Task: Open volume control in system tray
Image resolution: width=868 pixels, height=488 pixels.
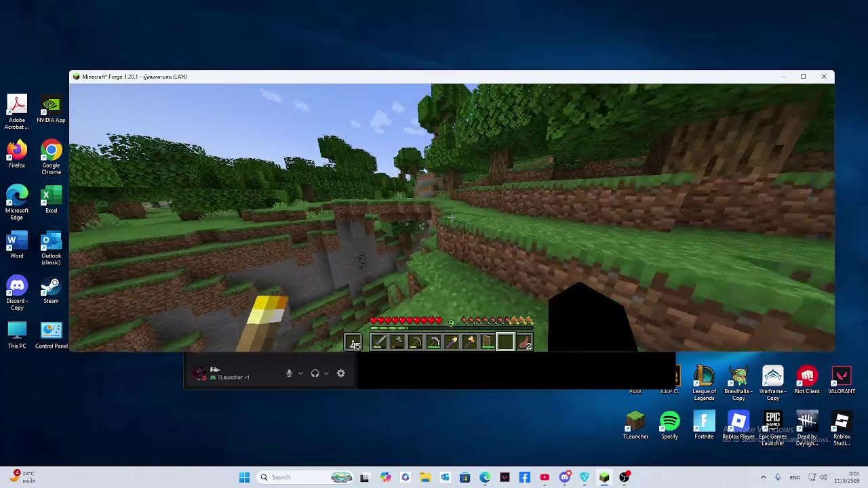Action: 823,477
